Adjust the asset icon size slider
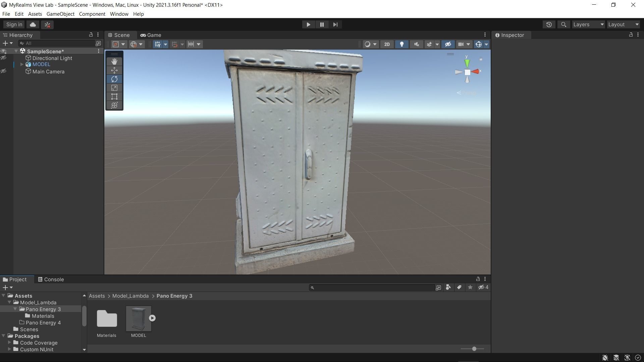Screen dimensions: 644x362 (474, 349)
